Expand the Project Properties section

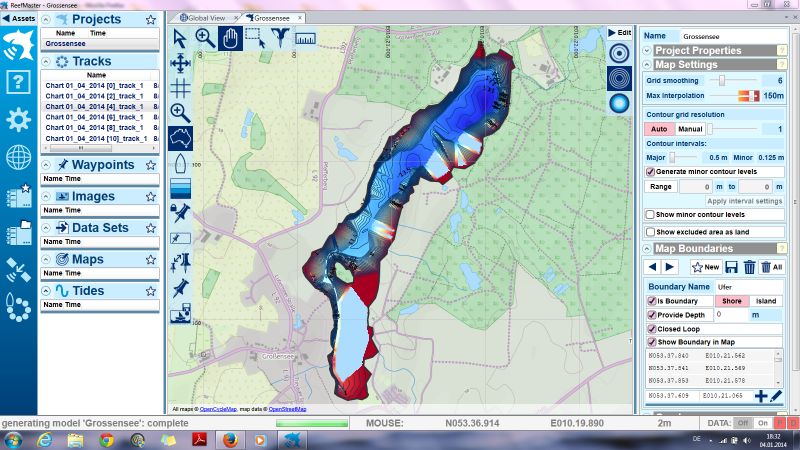click(647, 50)
